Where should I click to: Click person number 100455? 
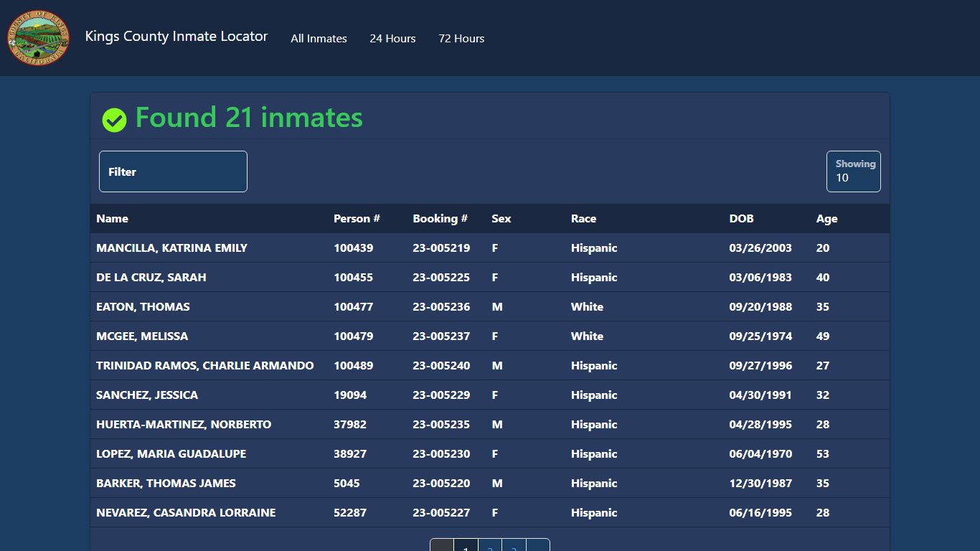pos(353,278)
